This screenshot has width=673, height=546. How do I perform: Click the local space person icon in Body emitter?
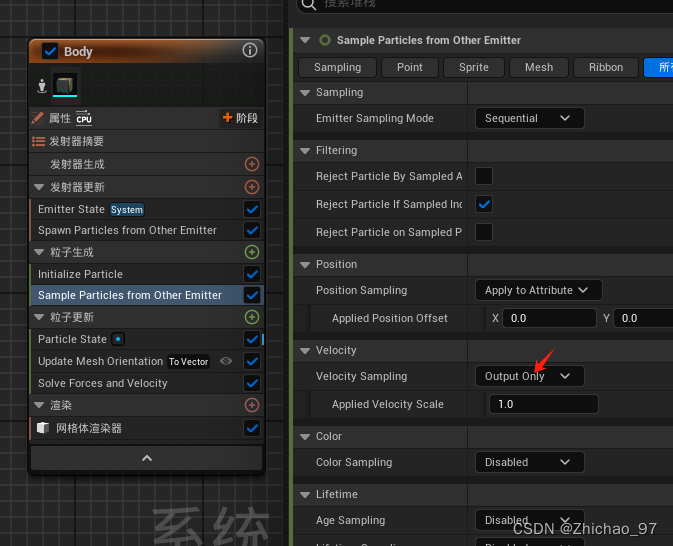pyautogui.click(x=42, y=85)
